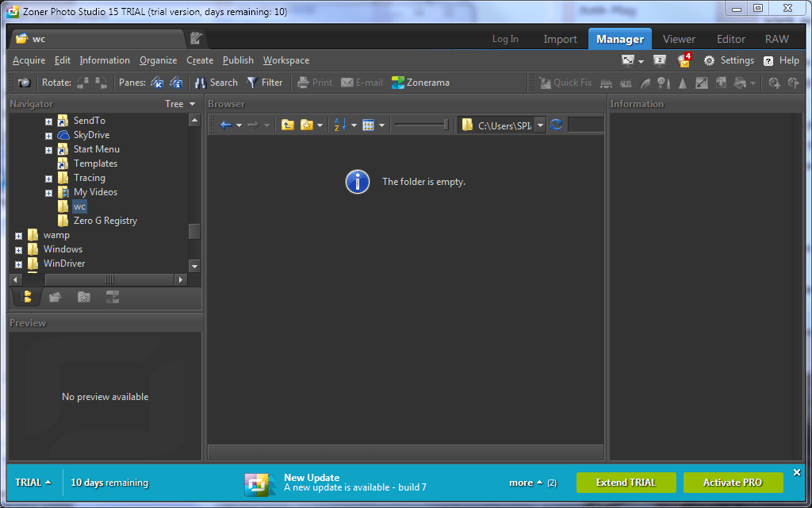Open the Levels histogram tool icon
This screenshot has height=508, width=812.
607,83
